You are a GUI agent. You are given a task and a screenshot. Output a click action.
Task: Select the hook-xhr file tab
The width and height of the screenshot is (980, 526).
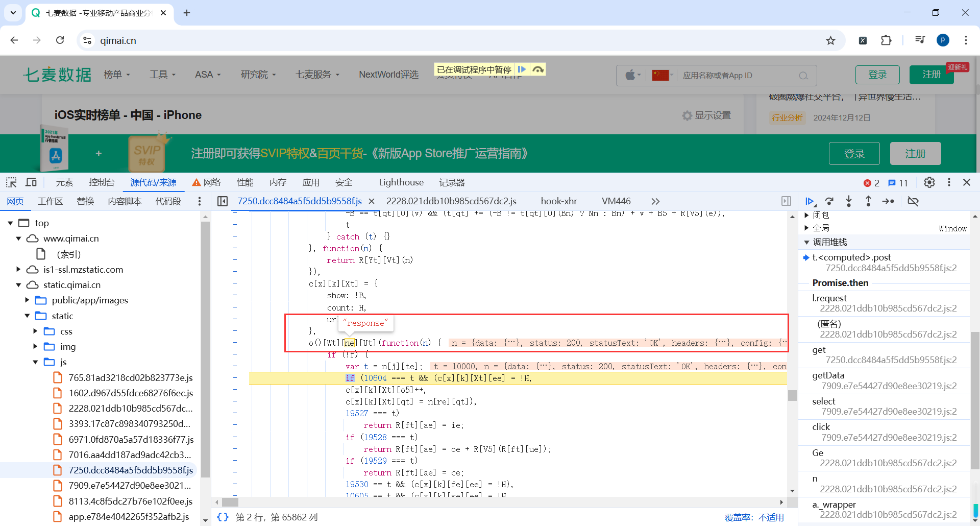pos(559,201)
